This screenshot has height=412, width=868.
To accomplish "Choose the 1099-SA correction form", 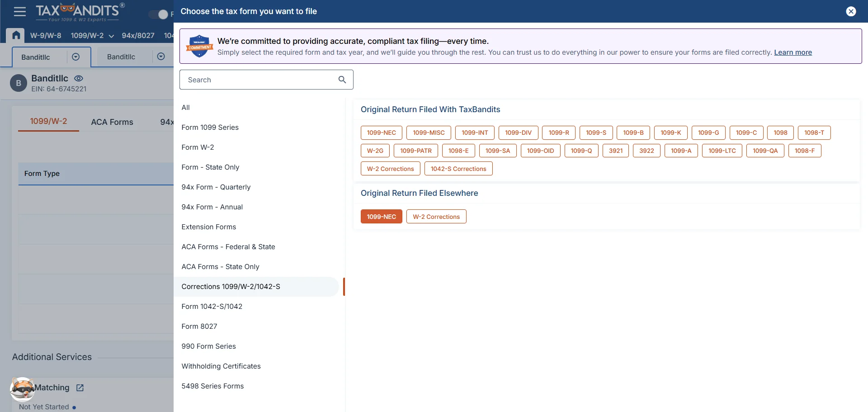I will [497, 151].
